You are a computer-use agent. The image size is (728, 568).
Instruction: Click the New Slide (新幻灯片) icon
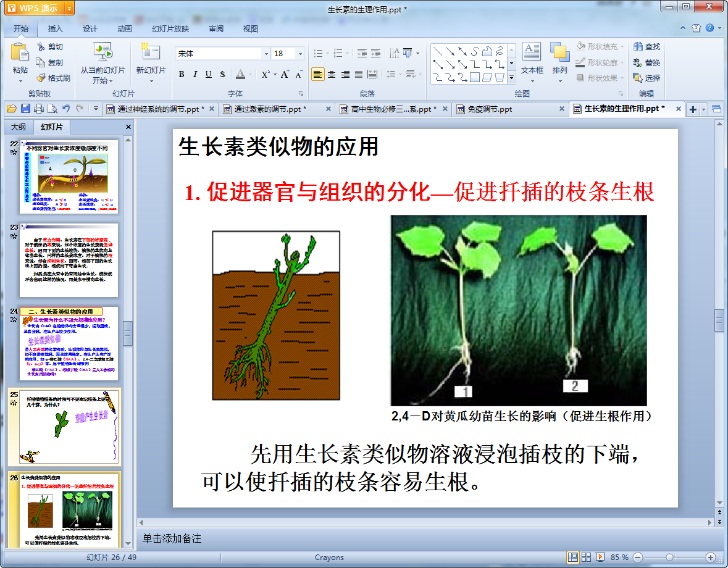151,52
